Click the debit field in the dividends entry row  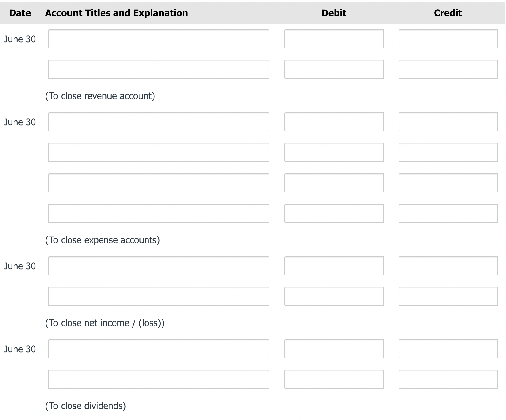(334, 349)
